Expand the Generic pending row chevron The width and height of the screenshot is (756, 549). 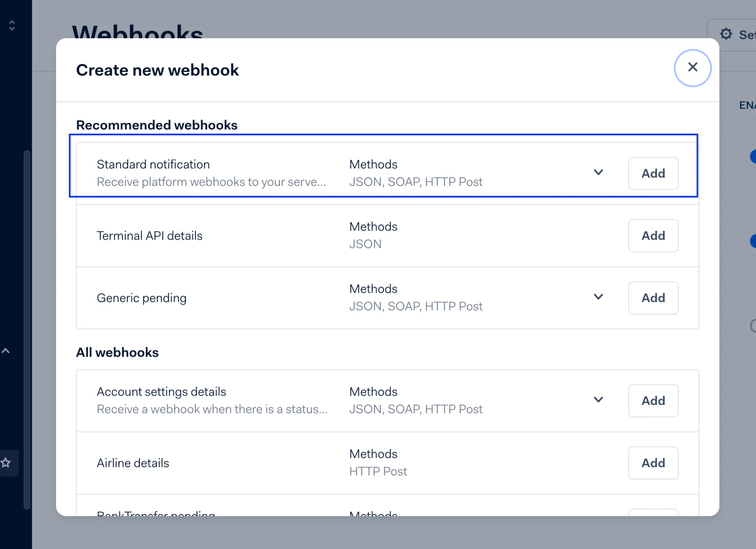(x=598, y=297)
